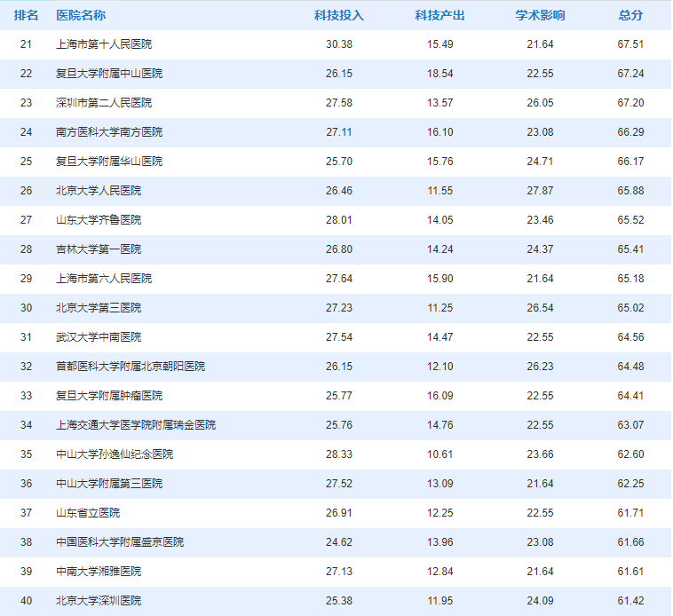
Task: Select hospital 上海交通大学医学院附属瑞金医院
Action: coord(136,425)
